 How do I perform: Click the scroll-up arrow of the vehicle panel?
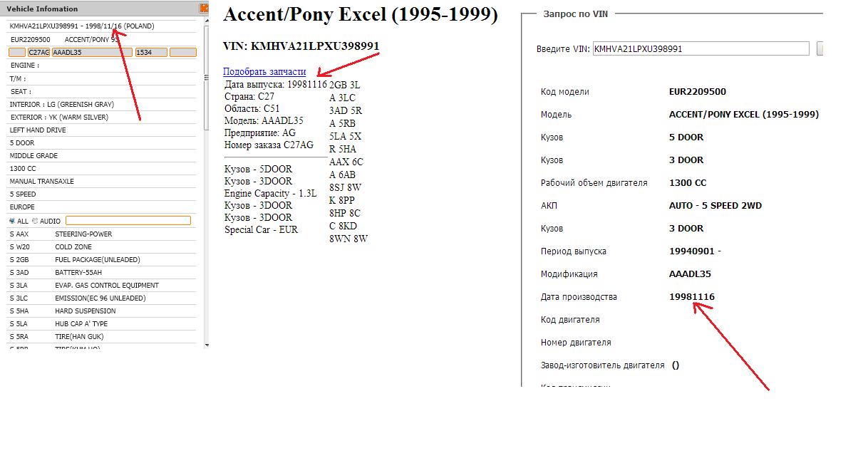coord(206,22)
